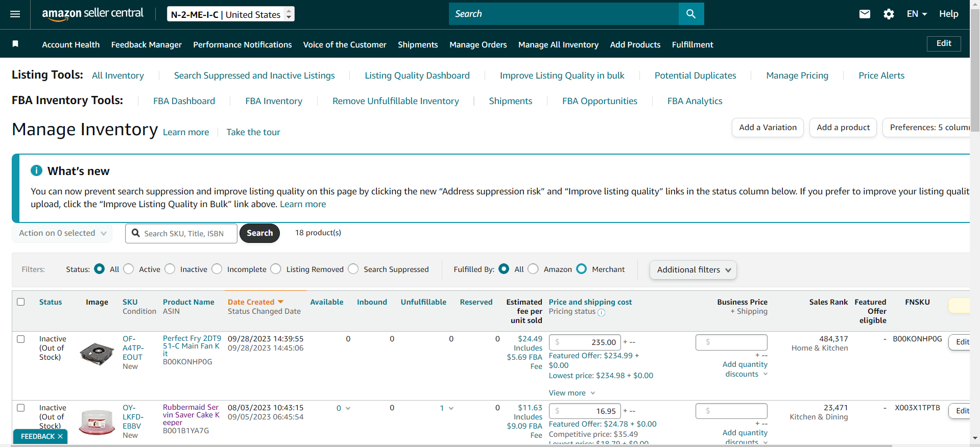The height and width of the screenshot is (447, 980).
Task: Click the black Search button for SKUs
Action: click(x=259, y=233)
